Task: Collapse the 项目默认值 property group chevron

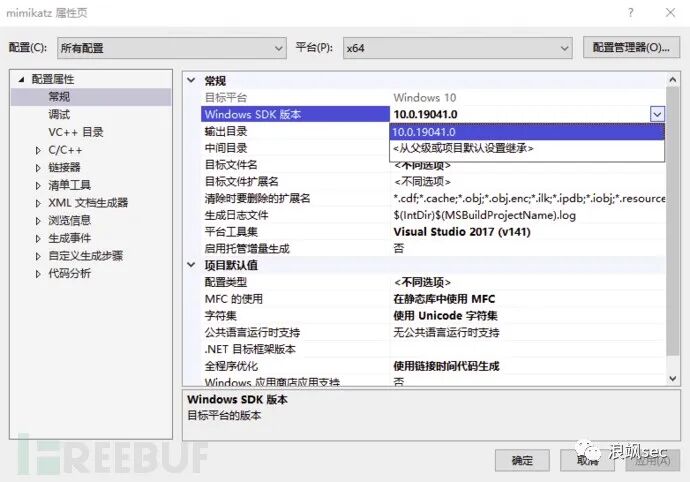Action: point(191,265)
